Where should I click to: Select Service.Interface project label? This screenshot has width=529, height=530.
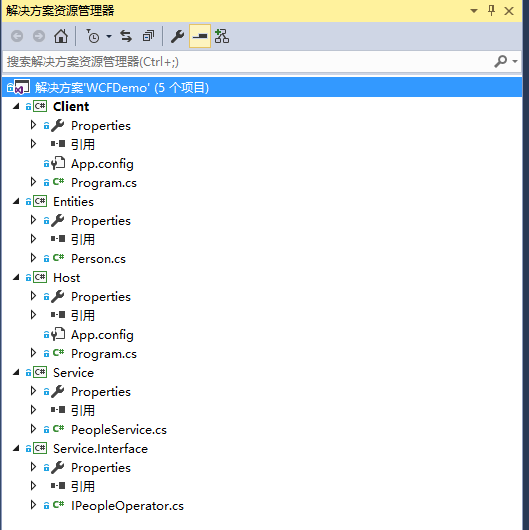100,449
